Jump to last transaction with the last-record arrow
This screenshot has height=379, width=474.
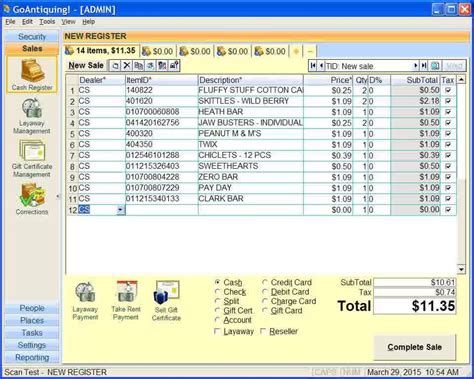424,66
